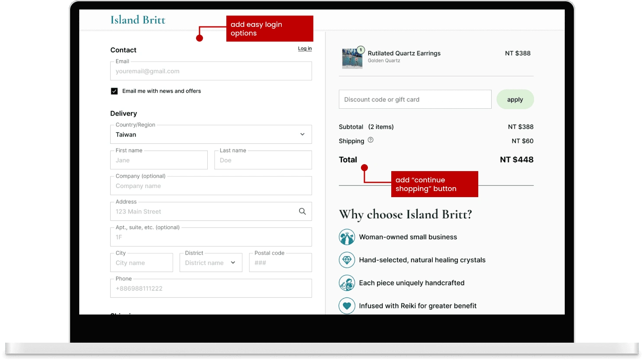The image size is (644, 360).
Task: Click the Reiki heart icon
Action: [347, 306]
